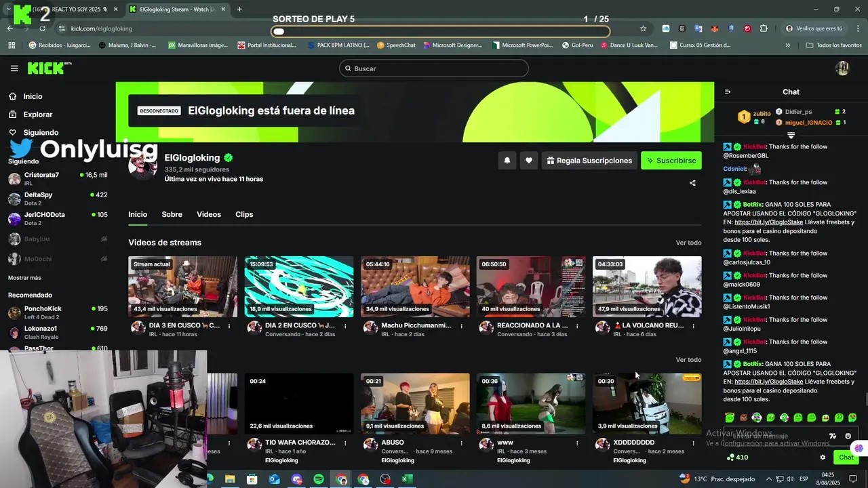Open the Chrome tab search dropdown

coord(8,9)
